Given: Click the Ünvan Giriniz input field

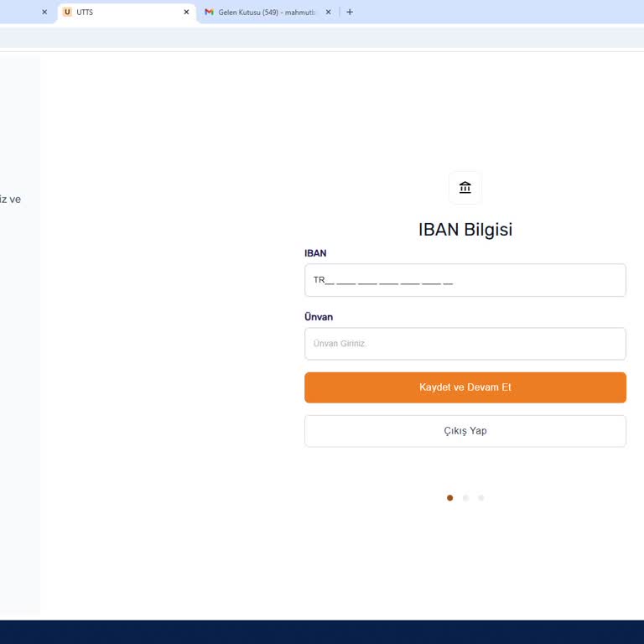Looking at the screenshot, I should point(465,344).
